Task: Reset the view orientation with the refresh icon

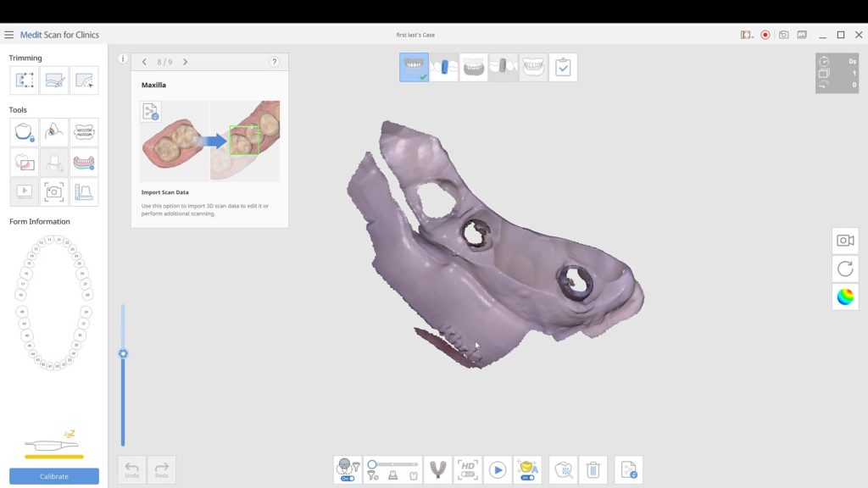Action: pos(844,269)
